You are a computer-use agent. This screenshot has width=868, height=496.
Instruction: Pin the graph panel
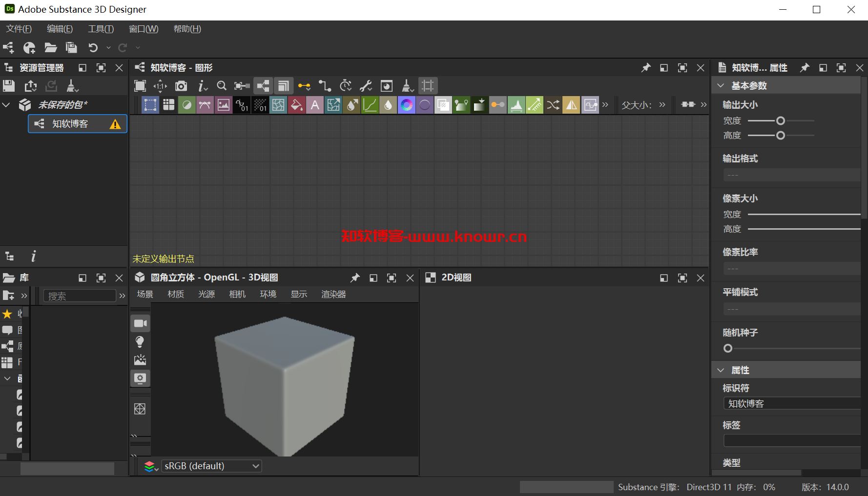[x=646, y=68]
